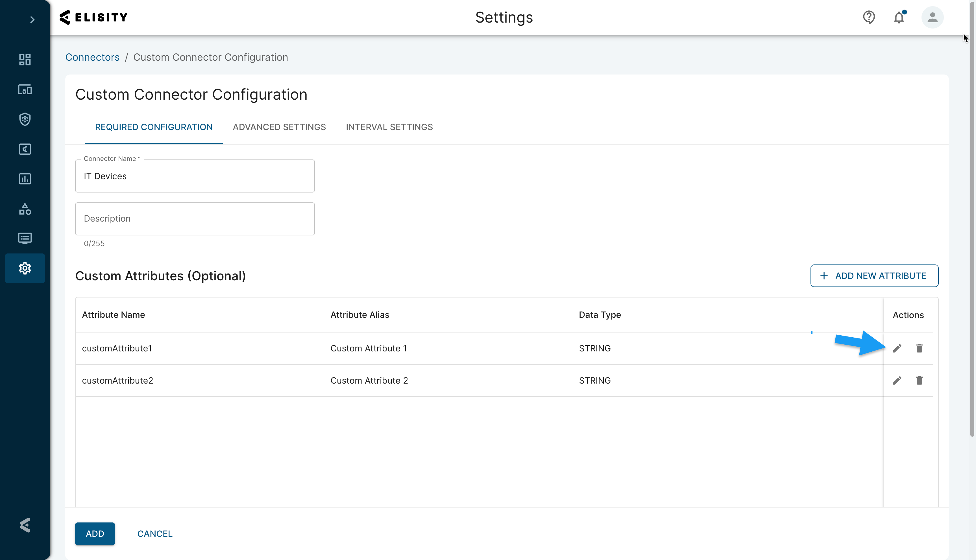Switch to the Interval Settings tab
Image resolution: width=976 pixels, height=560 pixels.
pos(389,127)
